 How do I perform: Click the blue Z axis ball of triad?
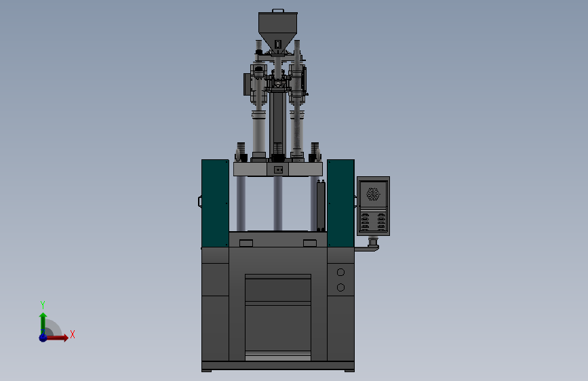click(43, 338)
